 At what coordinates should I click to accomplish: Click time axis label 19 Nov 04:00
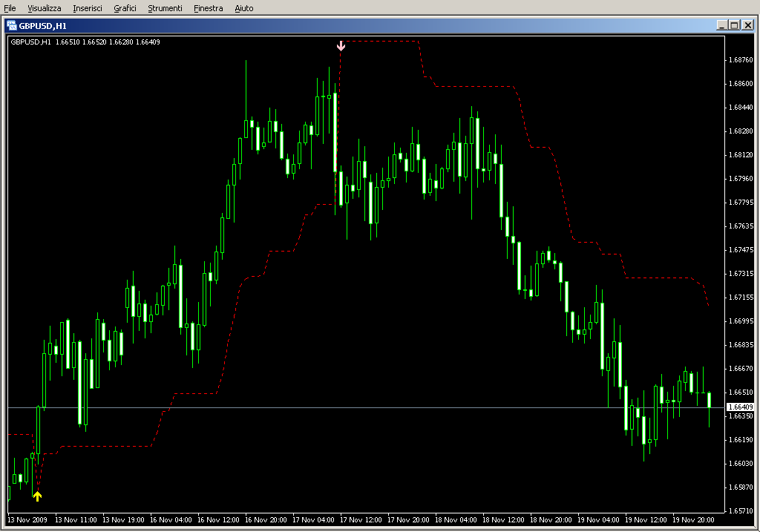click(x=598, y=520)
